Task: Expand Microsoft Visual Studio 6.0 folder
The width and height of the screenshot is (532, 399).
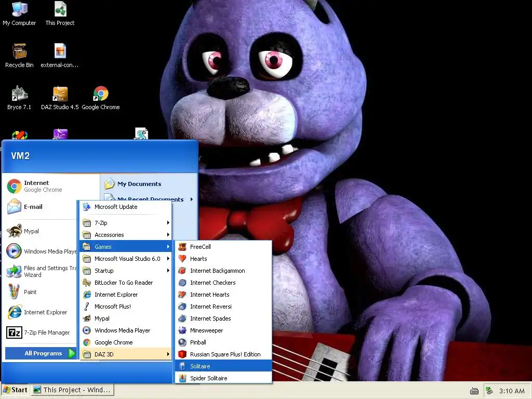Action: (126, 259)
